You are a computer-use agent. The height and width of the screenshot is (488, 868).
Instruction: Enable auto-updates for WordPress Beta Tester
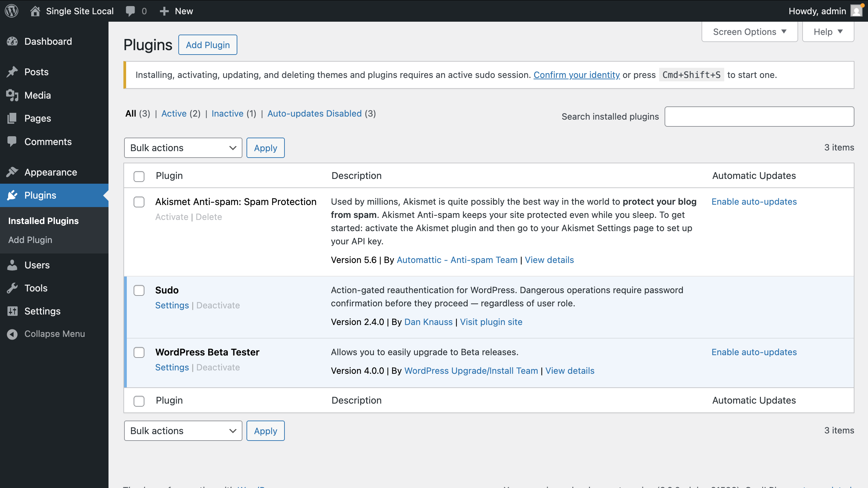point(754,352)
